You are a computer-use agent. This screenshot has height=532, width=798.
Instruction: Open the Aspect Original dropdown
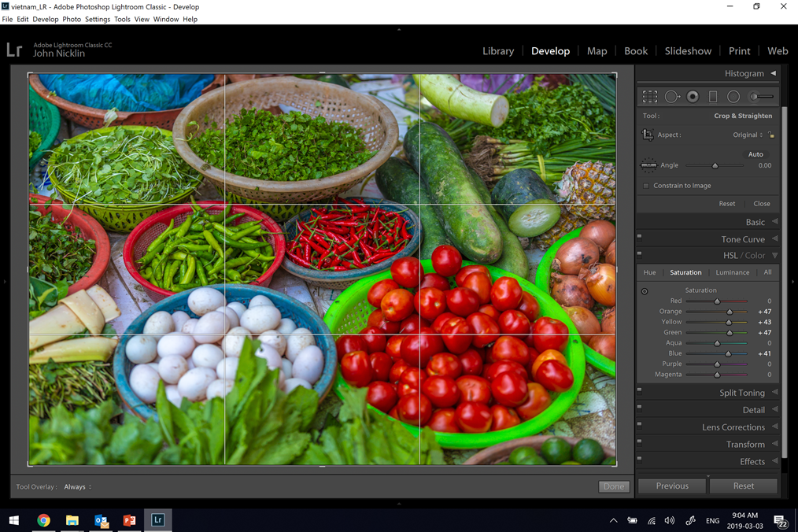coord(748,135)
